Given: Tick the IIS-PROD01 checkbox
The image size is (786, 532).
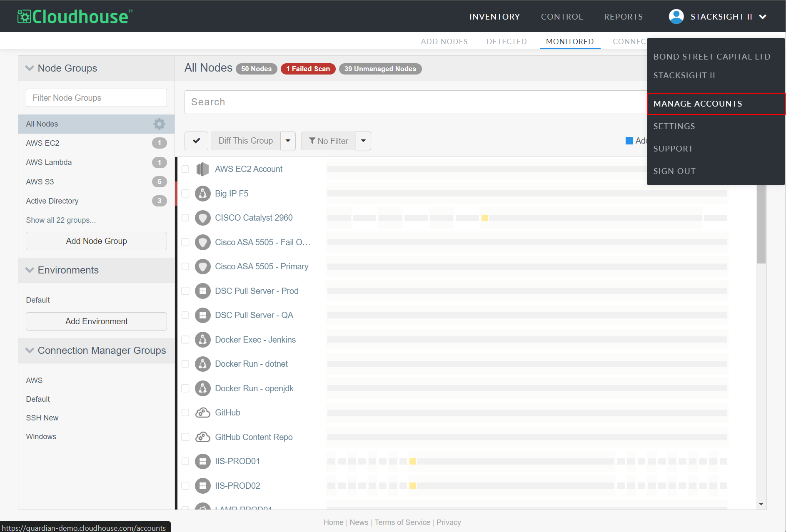Looking at the screenshot, I should [185, 461].
